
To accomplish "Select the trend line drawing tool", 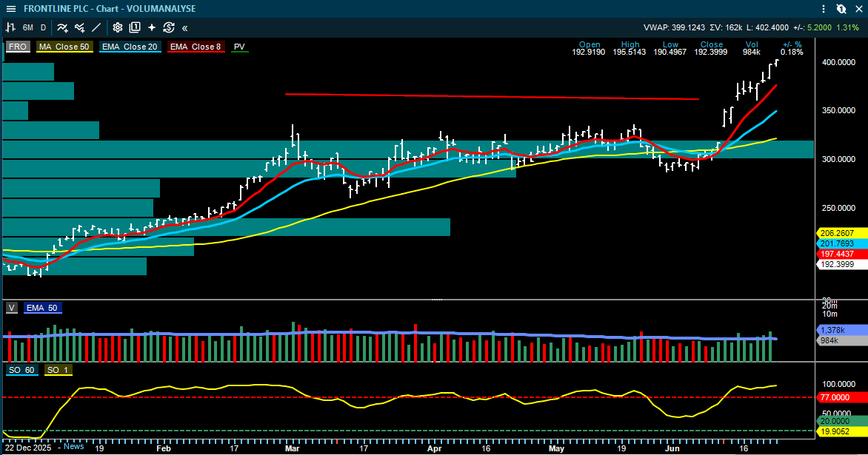I will (96, 27).
